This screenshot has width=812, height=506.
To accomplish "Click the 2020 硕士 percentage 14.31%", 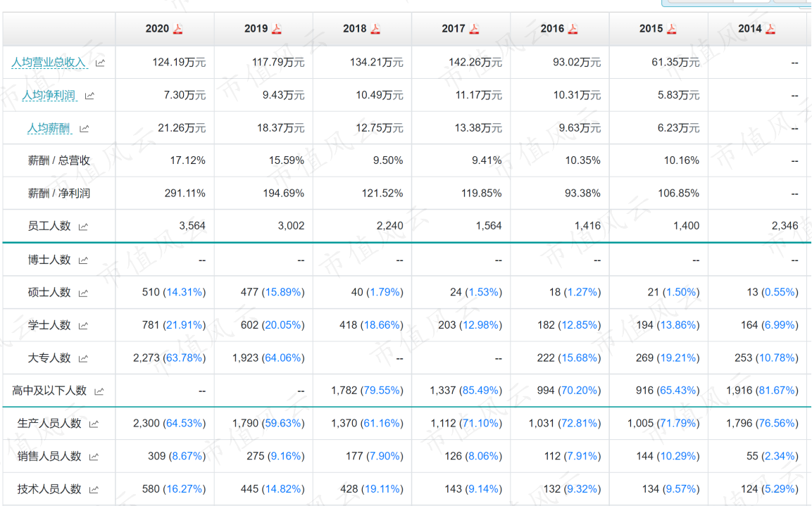I will point(184,292).
